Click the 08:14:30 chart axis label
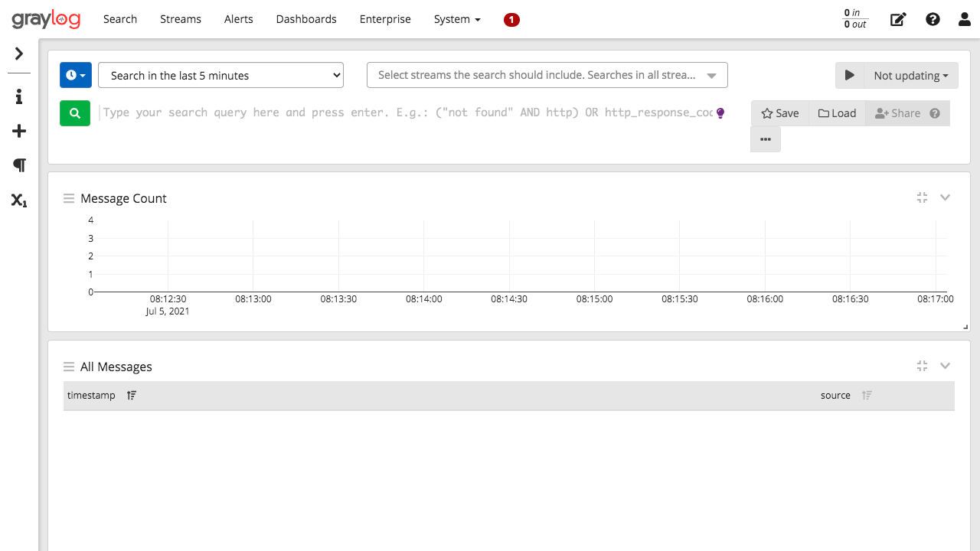980x551 pixels. pos(509,299)
